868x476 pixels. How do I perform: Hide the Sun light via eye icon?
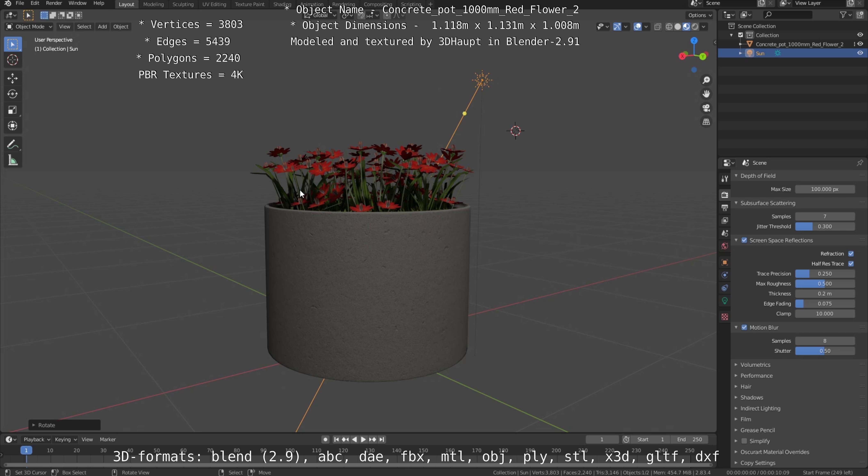pyautogui.click(x=860, y=53)
